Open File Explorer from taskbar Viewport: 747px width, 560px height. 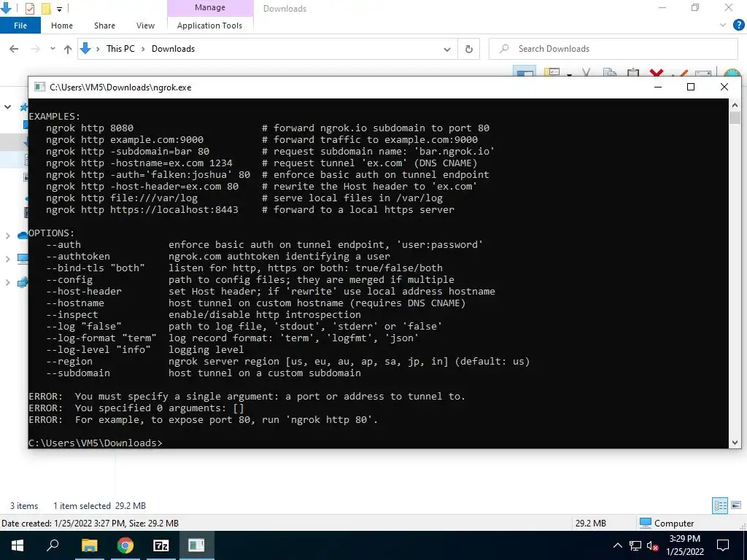(89, 545)
